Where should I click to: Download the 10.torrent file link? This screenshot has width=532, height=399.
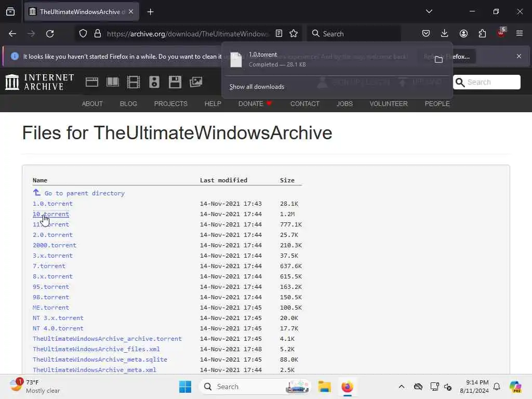tap(51, 214)
